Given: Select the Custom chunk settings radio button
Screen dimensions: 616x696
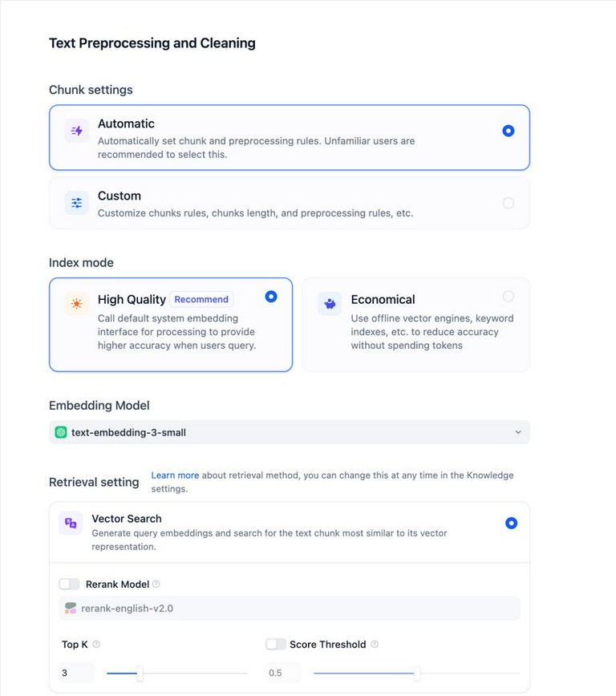Looking at the screenshot, I should [508, 203].
